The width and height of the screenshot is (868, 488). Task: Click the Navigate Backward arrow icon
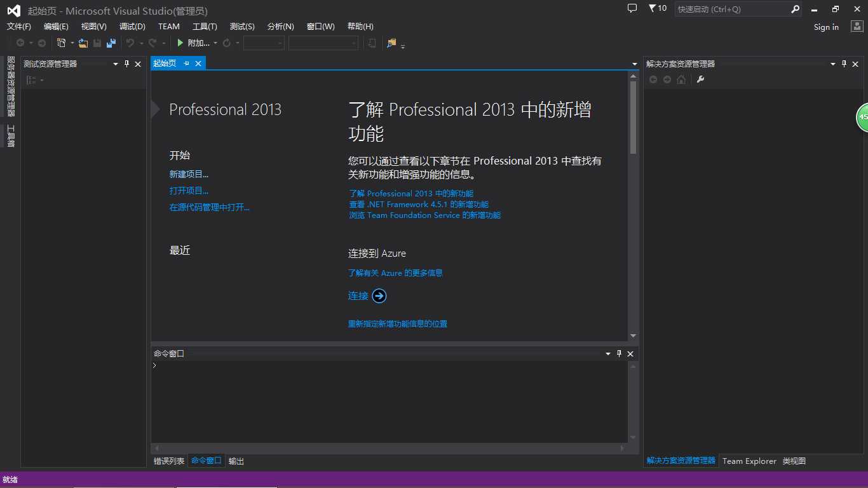(20, 43)
